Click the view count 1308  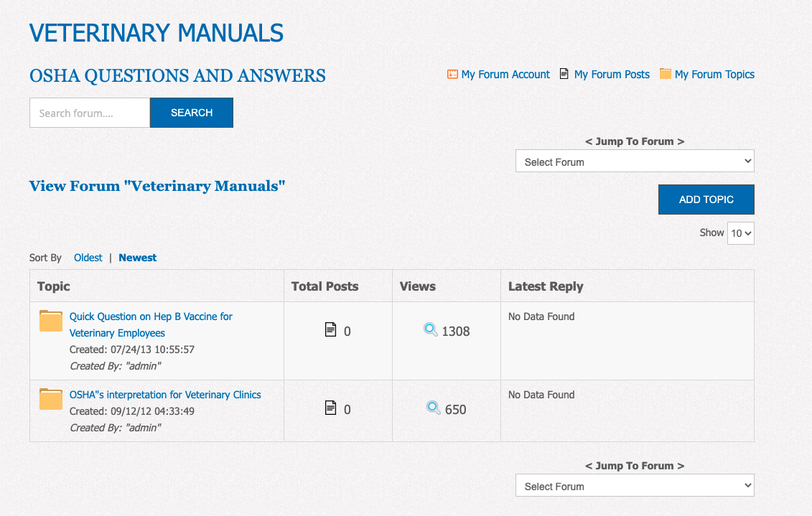pyautogui.click(x=456, y=332)
